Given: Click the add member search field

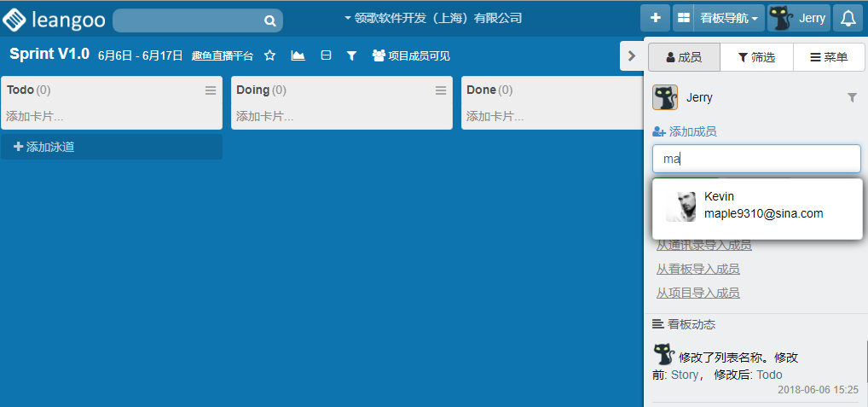Looking at the screenshot, I should coord(756,159).
